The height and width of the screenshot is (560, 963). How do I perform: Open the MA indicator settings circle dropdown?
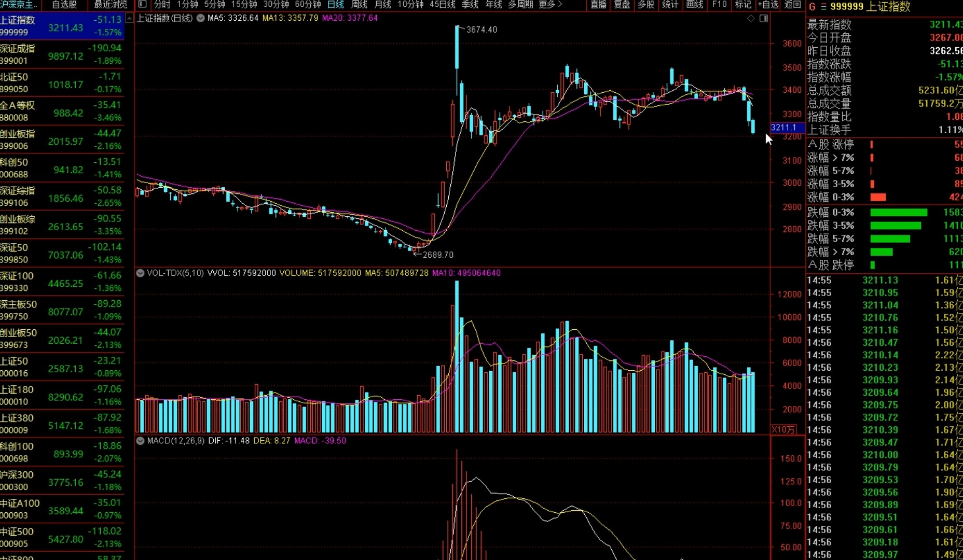pos(200,18)
